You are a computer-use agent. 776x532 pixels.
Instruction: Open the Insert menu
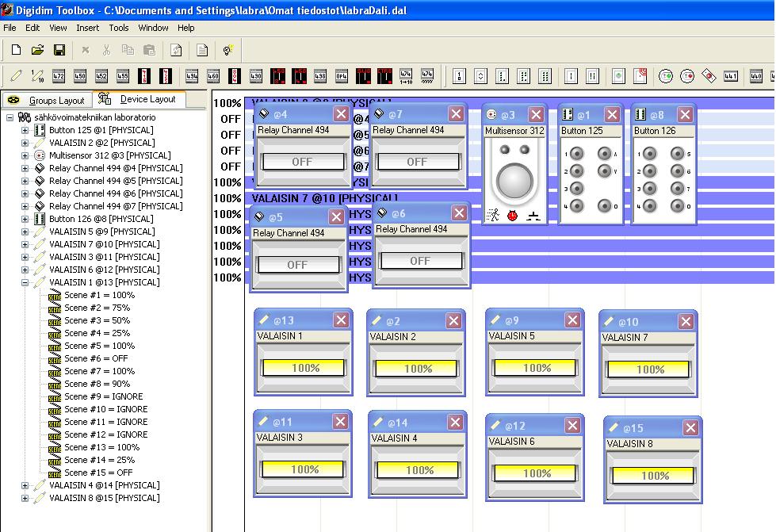pyautogui.click(x=88, y=28)
